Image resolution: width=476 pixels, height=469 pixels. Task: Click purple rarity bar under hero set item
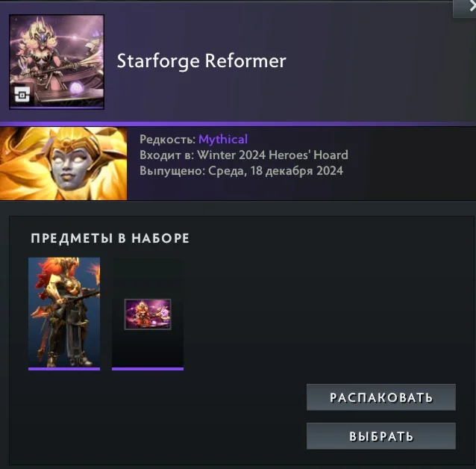pos(64,369)
